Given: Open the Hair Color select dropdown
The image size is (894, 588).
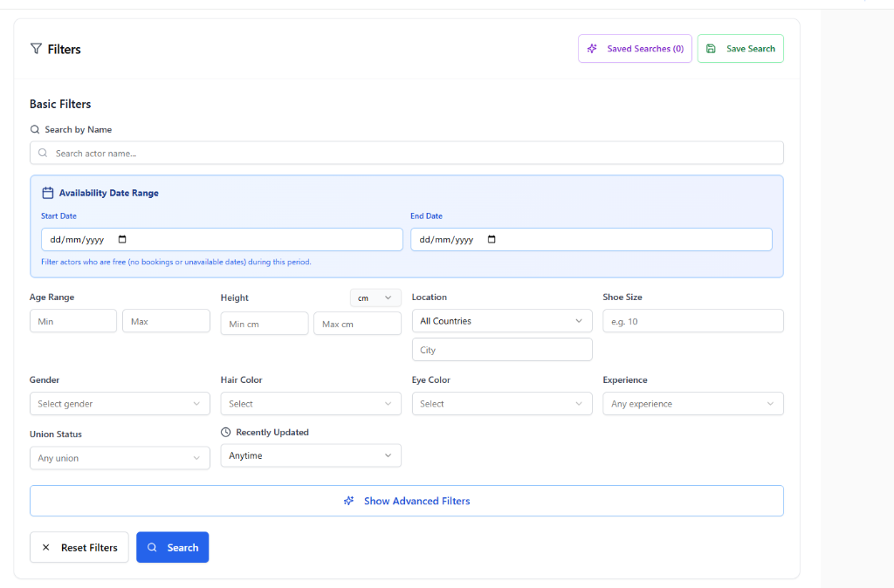Looking at the screenshot, I should point(311,403).
